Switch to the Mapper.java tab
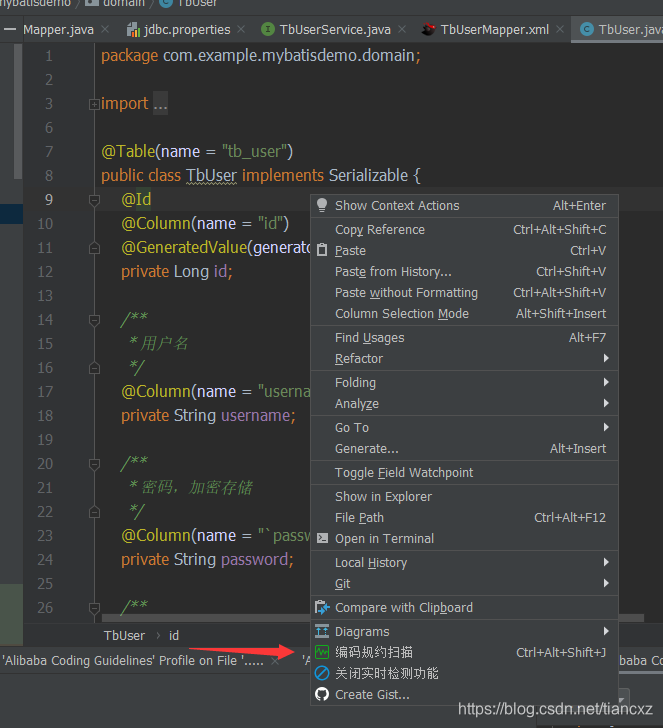Viewport: 663px width, 728px height. pos(58,30)
